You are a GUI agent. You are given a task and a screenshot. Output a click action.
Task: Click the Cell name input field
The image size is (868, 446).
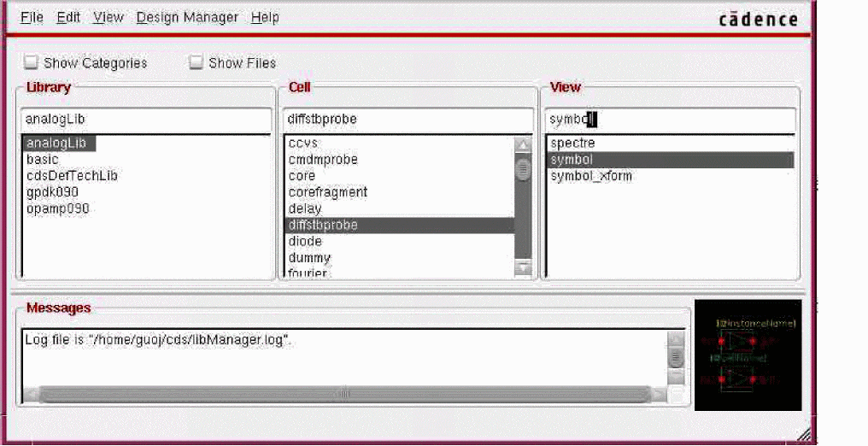point(408,120)
